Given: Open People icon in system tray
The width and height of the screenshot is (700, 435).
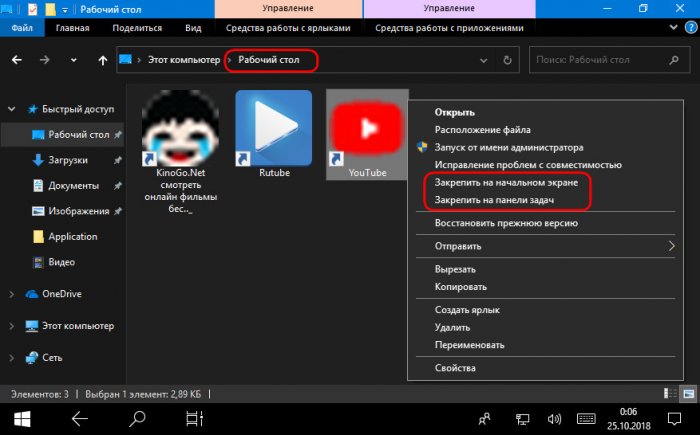Looking at the screenshot, I should tap(484, 419).
